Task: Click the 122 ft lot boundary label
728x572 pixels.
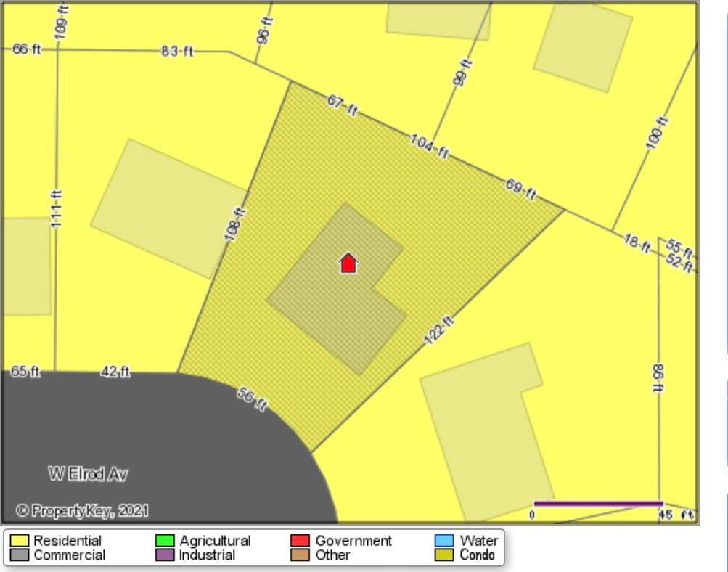Action: pos(438,331)
